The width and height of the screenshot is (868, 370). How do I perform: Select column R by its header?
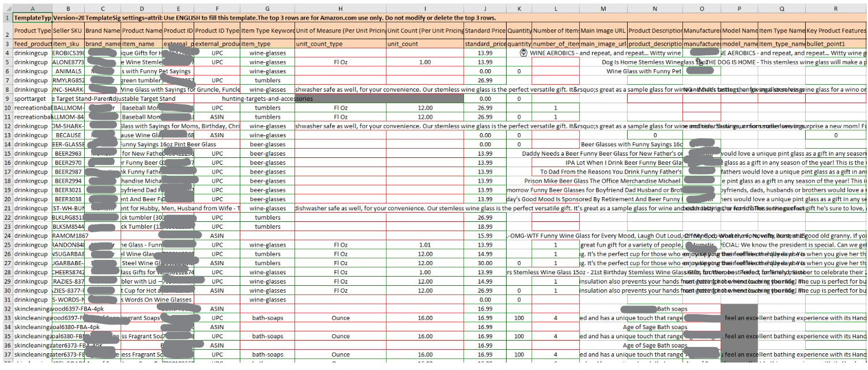coord(836,9)
